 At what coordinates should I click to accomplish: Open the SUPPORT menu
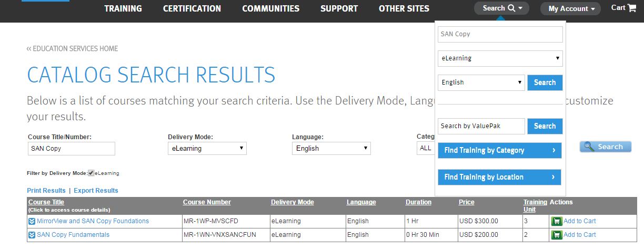click(339, 8)
